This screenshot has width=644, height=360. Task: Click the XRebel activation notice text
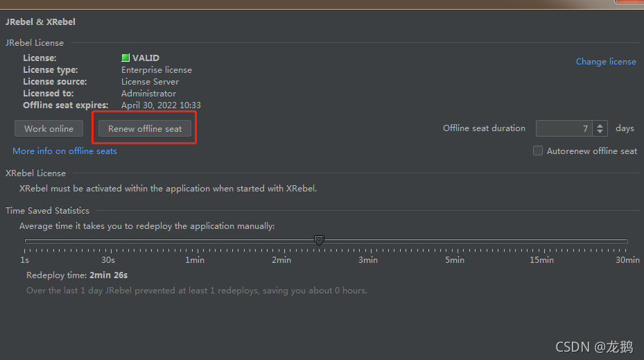(168, 189)
